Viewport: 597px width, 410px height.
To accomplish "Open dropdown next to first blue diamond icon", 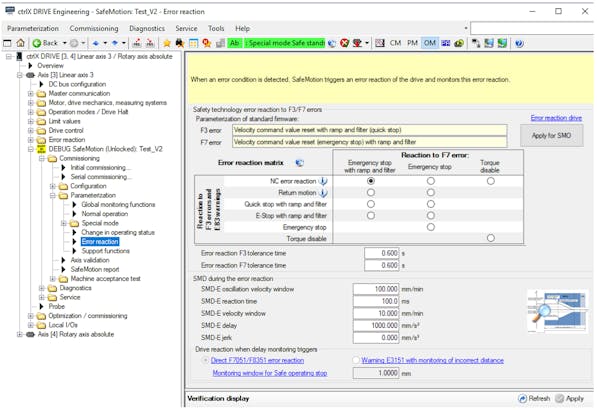I will [x=105, y=43].
